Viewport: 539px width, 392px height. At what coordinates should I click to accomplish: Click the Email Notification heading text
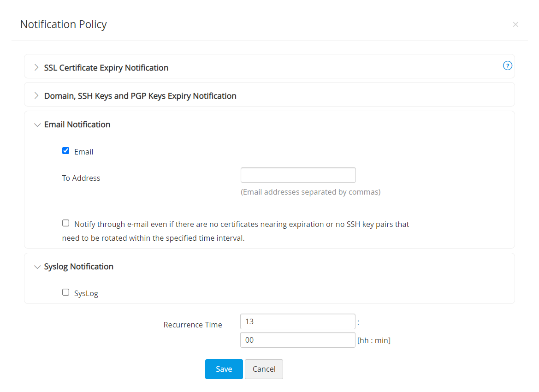[77, 125]
